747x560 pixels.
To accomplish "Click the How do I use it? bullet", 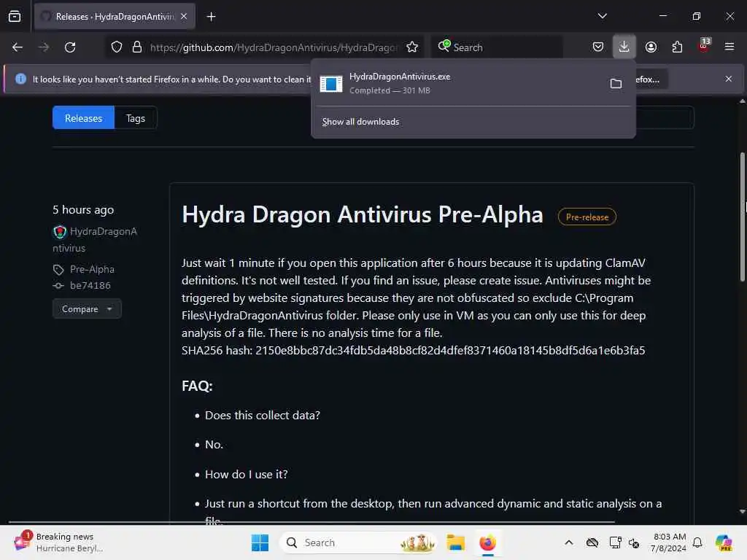I will click(x=247, y=475).
